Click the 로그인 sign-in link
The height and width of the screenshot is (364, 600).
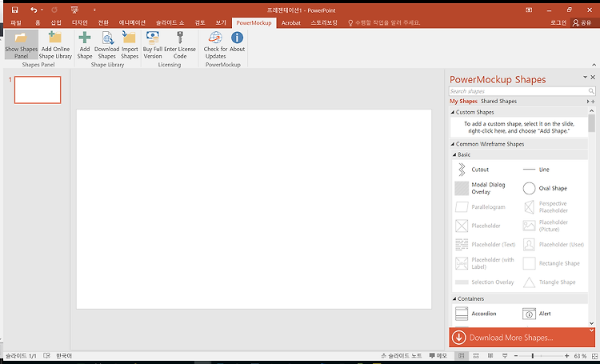[x=558, y=23]
